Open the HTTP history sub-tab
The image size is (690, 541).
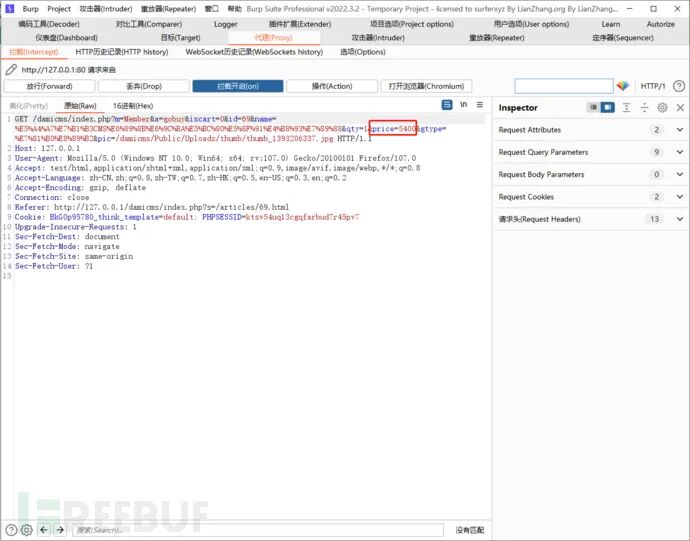pyautogui.click(x=122, y=52)
